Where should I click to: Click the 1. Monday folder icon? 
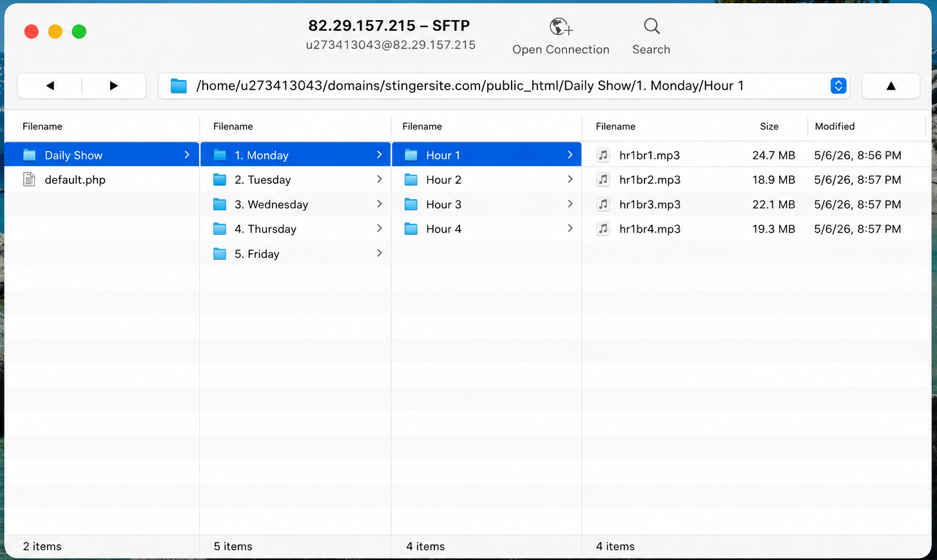pyautogui.click(x=220, y=155)
